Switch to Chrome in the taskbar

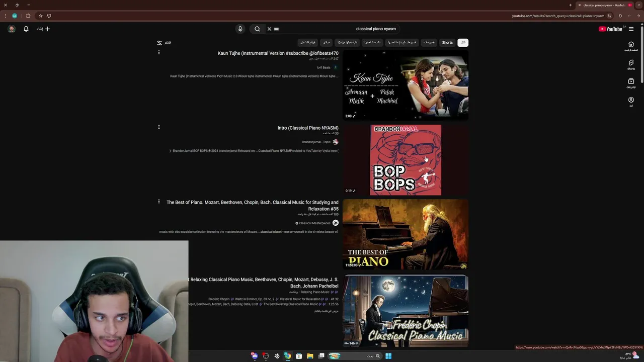point(287,356)
